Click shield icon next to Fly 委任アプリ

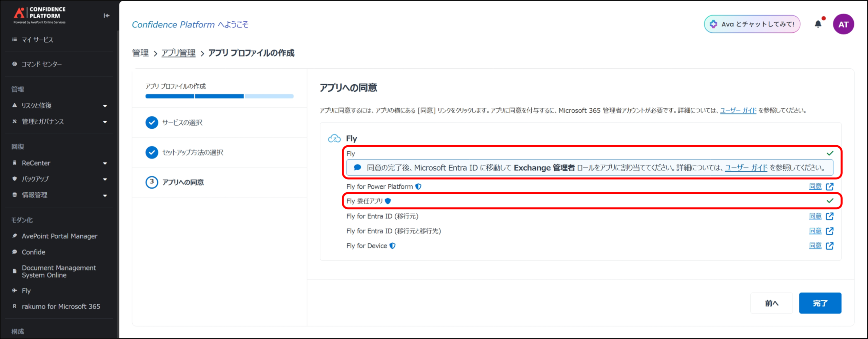[388, 201]
